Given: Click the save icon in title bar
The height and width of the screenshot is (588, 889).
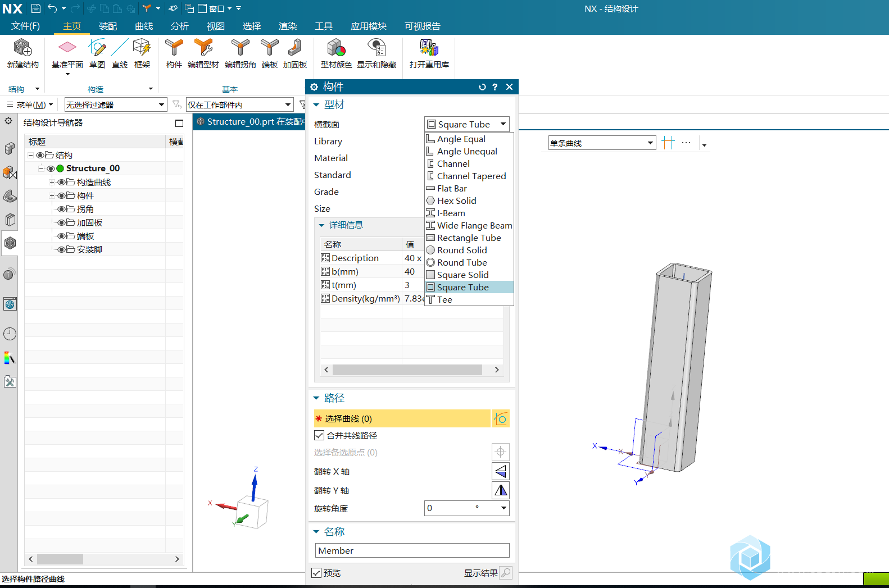Looking at the screenshot, I should (35, 8).
